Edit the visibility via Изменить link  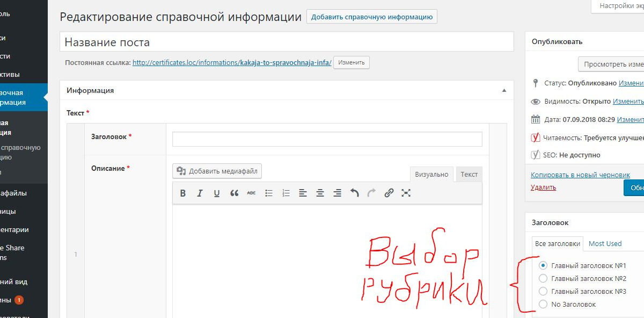click(x=628, y=101)
